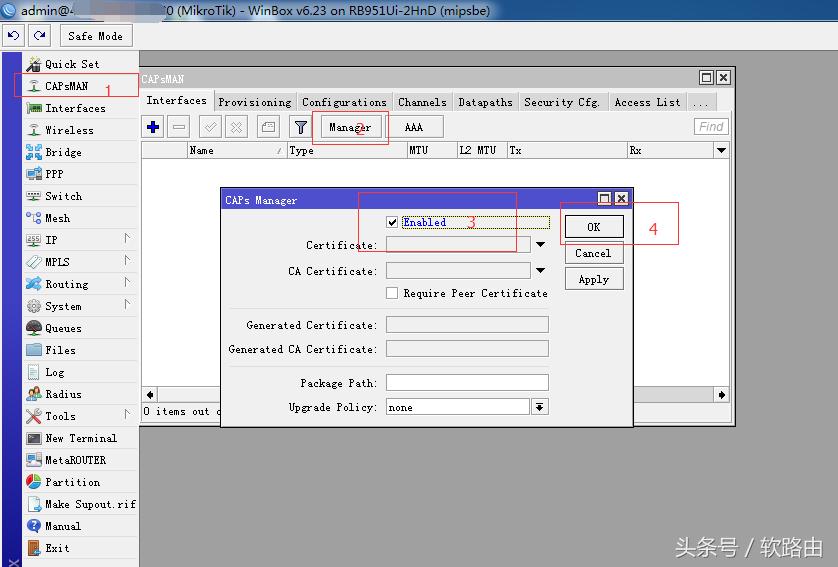Show more tabs with ellipsis
Viewport: 838px width, 567px height.
click(x=701, y=102)
